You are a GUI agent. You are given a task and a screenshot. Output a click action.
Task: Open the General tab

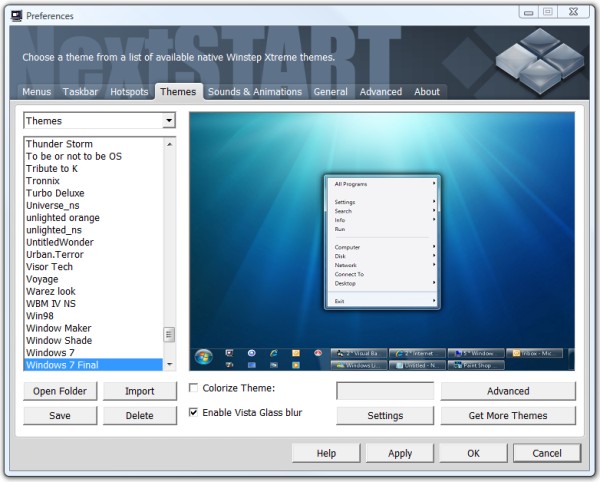pos(331,92)
